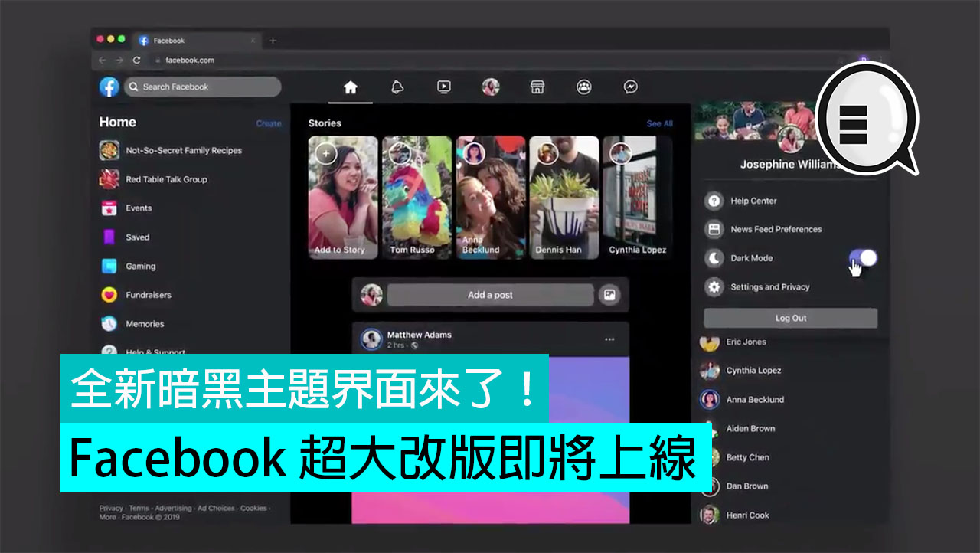
Task: Click See All for Stories
Action: (659, 123)
